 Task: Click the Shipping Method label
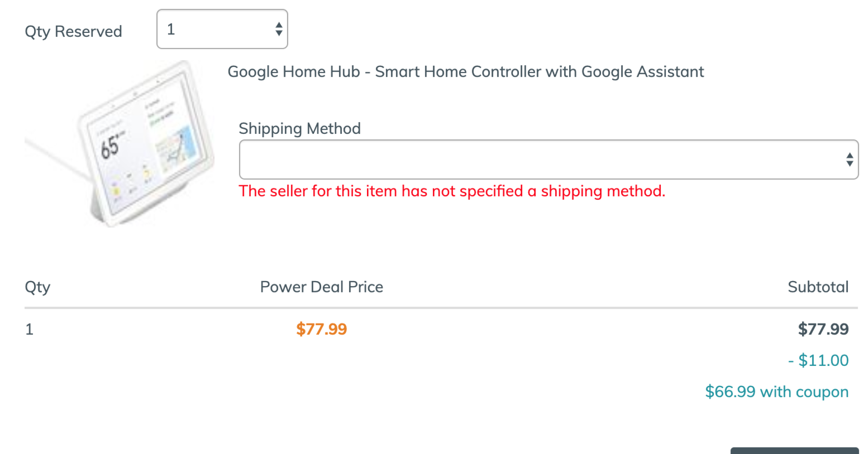(x=300, y=129)
